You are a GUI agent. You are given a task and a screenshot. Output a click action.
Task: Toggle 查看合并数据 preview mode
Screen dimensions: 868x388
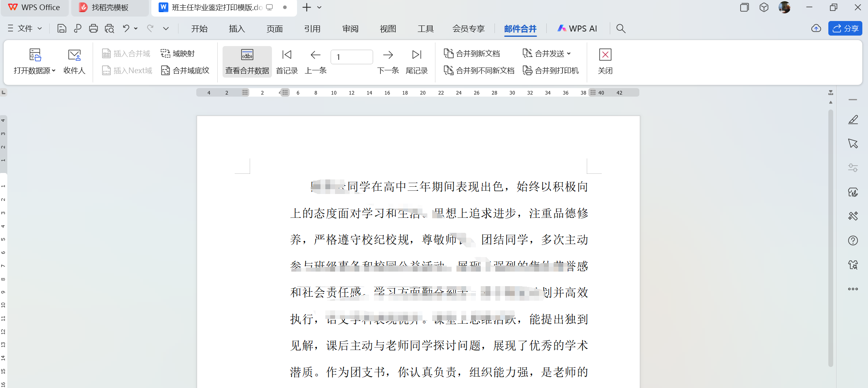coord(247,62)
